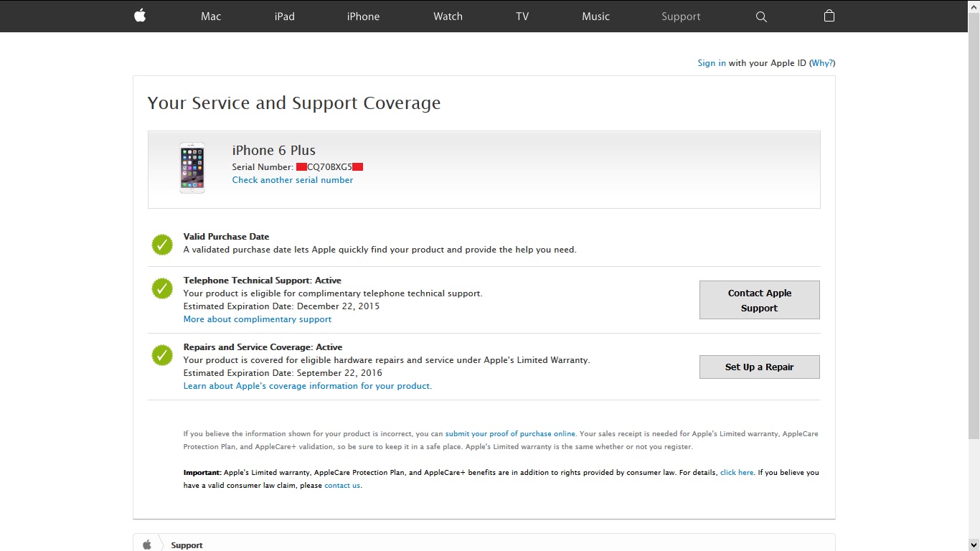Viewport: 980px width, 551px height.
Task: Click Check another serial number
Action: (x=293, y=180)
